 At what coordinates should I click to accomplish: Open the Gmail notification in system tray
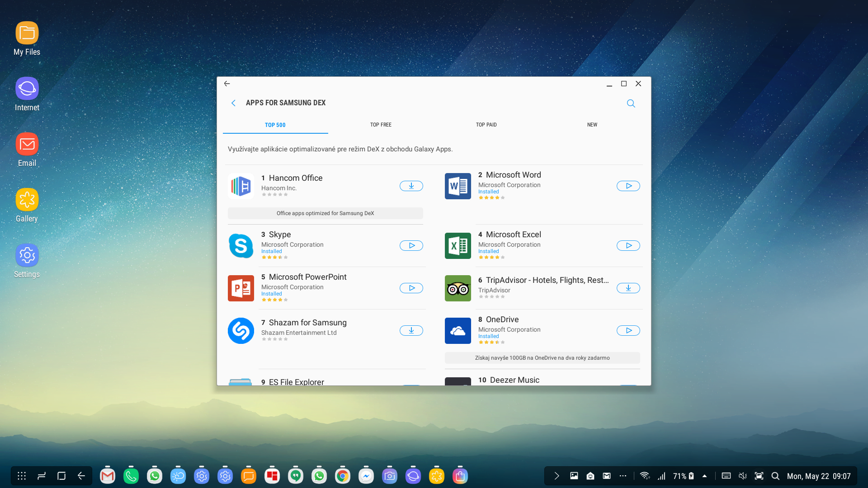(607, 476)
